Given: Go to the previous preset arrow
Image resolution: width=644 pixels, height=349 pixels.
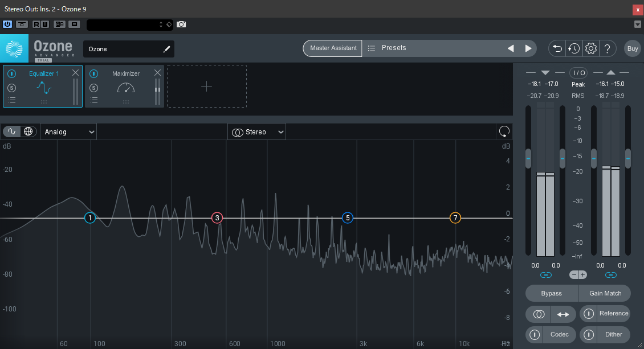Looking at the screenshot, I should click(x=511, y=48).
